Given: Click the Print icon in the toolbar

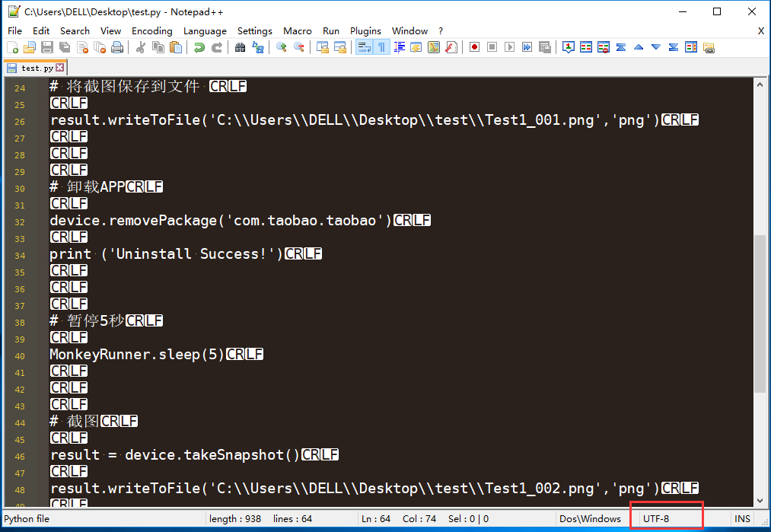Looking at the screenshot, I should pos(117,48).
